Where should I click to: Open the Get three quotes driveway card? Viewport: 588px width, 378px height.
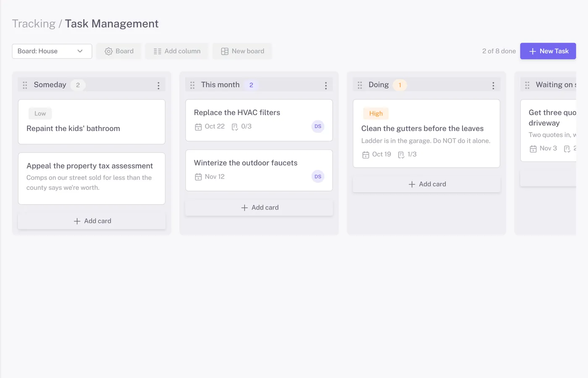548,131
